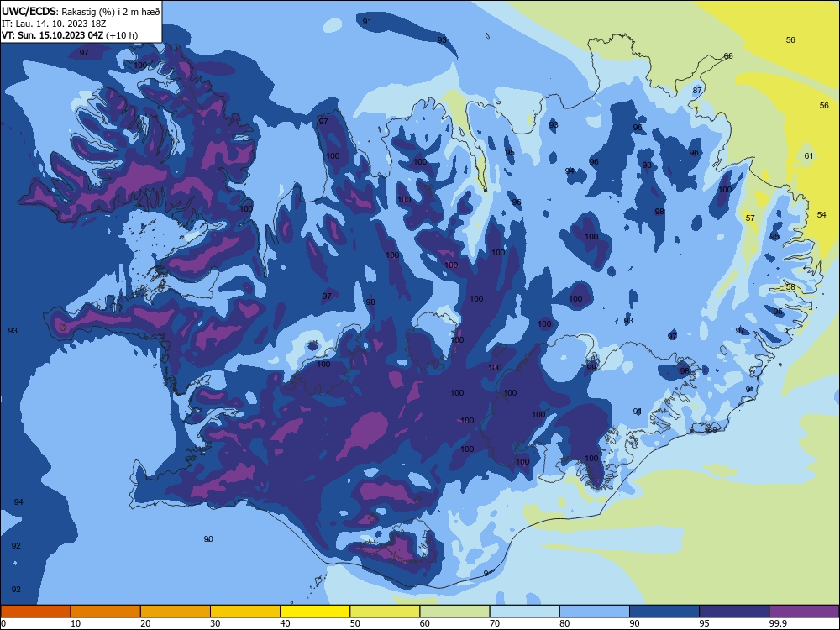Viewport: 840px width, 630px height.
Task: Click the 'Rakastig (%) í 2 m hæð' label
Action: tap(110, 12)
